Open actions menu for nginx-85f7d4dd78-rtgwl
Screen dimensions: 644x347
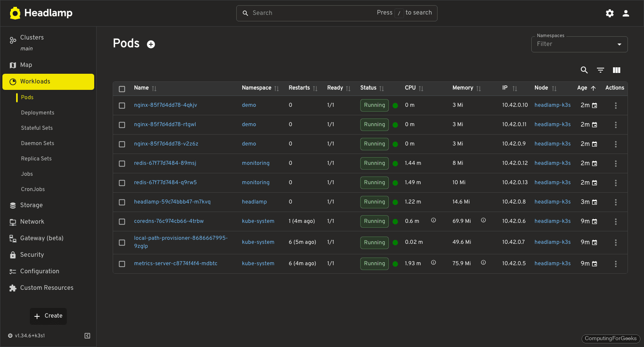pyautogui.click(x=616, y=125)
